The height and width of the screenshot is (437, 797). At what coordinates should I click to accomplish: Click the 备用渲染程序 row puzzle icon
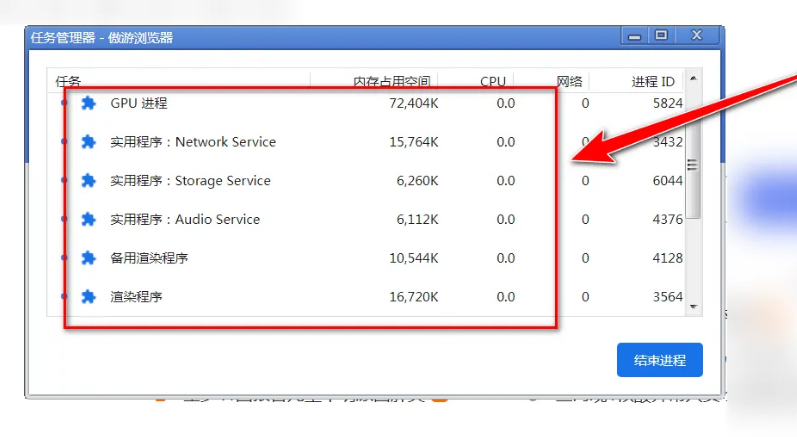(x=88, y=258)
